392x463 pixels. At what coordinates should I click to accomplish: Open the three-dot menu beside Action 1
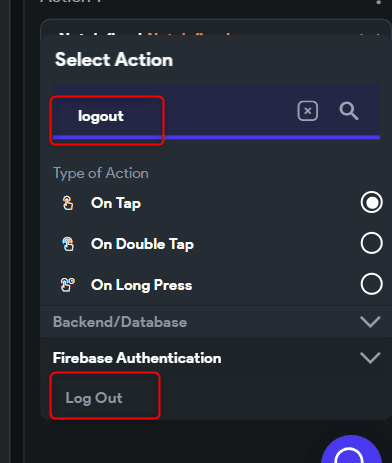tap(378, 2)
